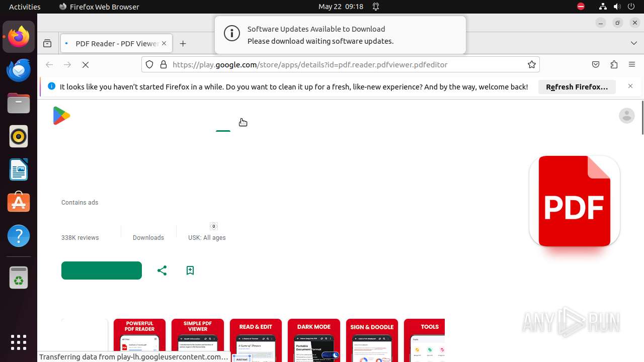
Task: Open Ubuntu Software from the dock
Action: pyautogui.click(x=19, y=203)
